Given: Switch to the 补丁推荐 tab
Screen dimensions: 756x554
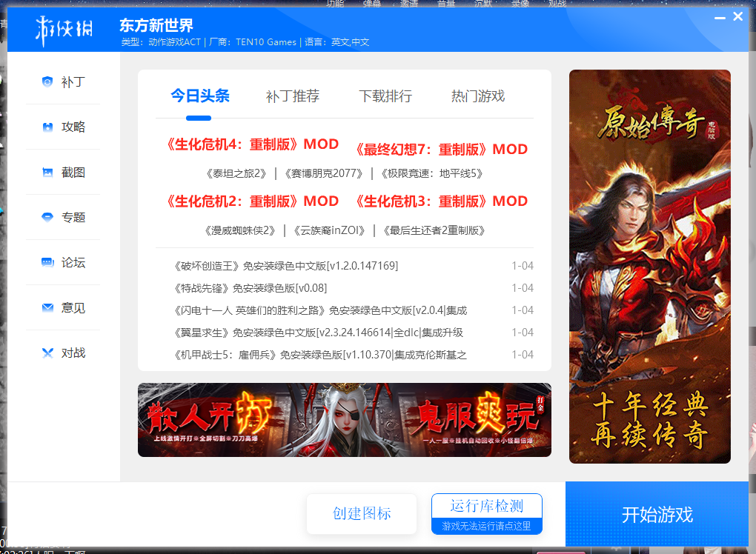Looking at the screenshot, I should click(x=293, y=96).
